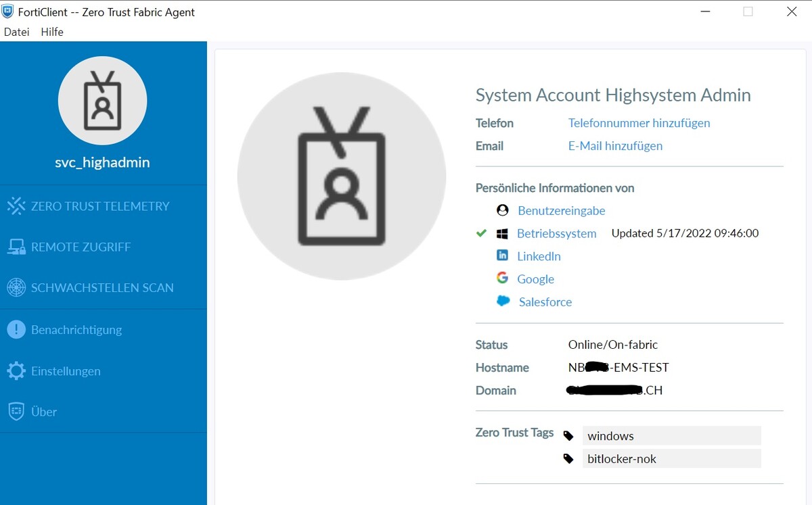812x505 pixels.
Task: Click the Salesforce cloud icon
Action: click(503, 301)
